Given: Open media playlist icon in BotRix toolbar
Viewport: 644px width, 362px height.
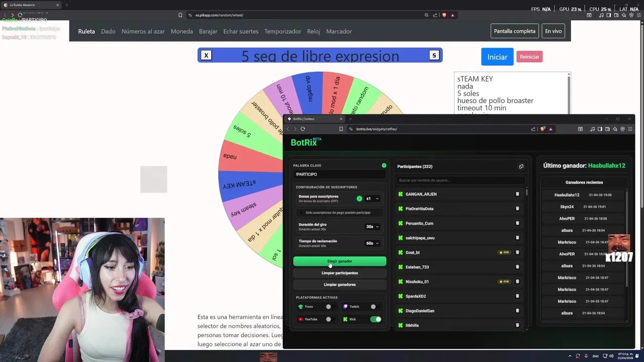Looking at the screenshot, I should 592,129.
